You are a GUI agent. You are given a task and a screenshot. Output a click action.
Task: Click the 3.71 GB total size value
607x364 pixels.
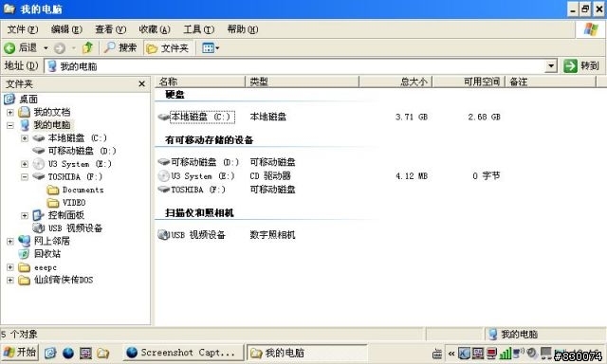[412, 117]
